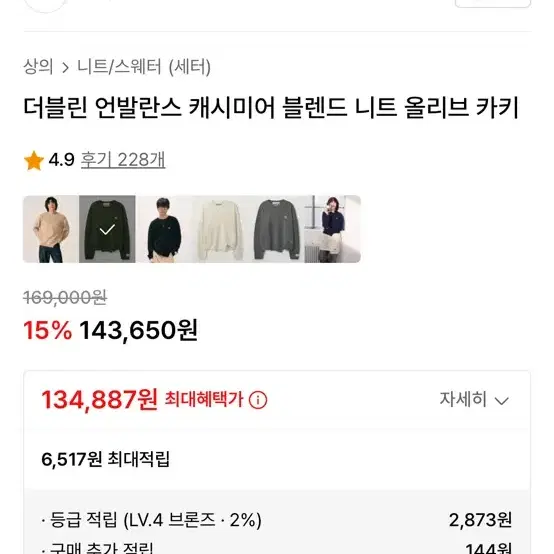The height and width of the screenshot is (554, 554).
Task: Click the info icon next to 최대혜택가
Action: 258,400
